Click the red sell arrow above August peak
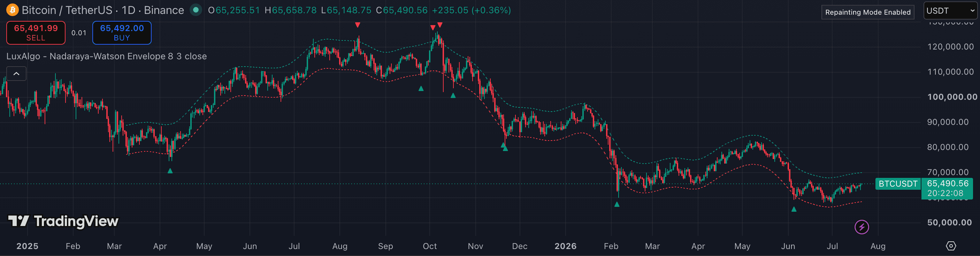This screenshot has width=980, height=256. (357, 25)
